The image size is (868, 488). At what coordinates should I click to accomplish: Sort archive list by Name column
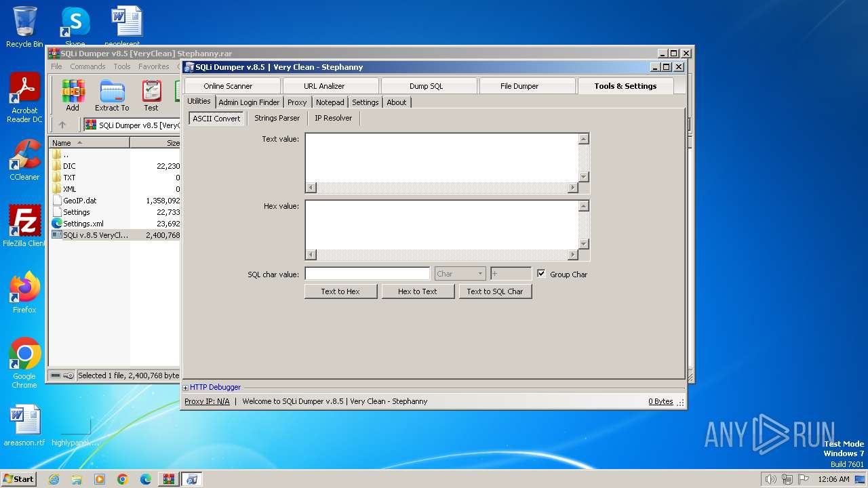click(90, 143)
